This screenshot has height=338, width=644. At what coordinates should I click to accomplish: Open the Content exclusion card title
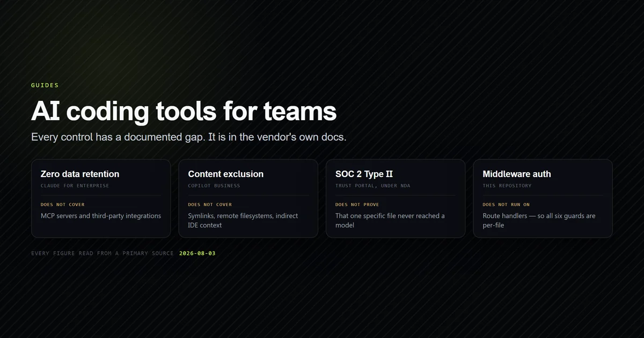click(226, 174)
